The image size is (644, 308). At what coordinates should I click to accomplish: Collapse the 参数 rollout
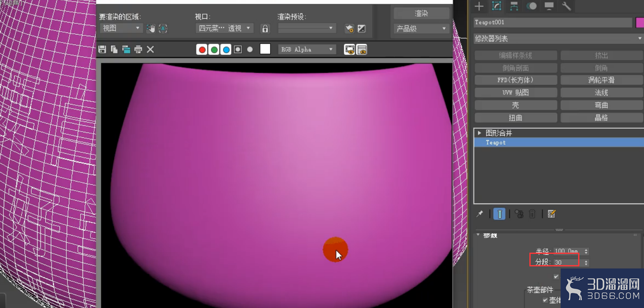click(479, 235)
